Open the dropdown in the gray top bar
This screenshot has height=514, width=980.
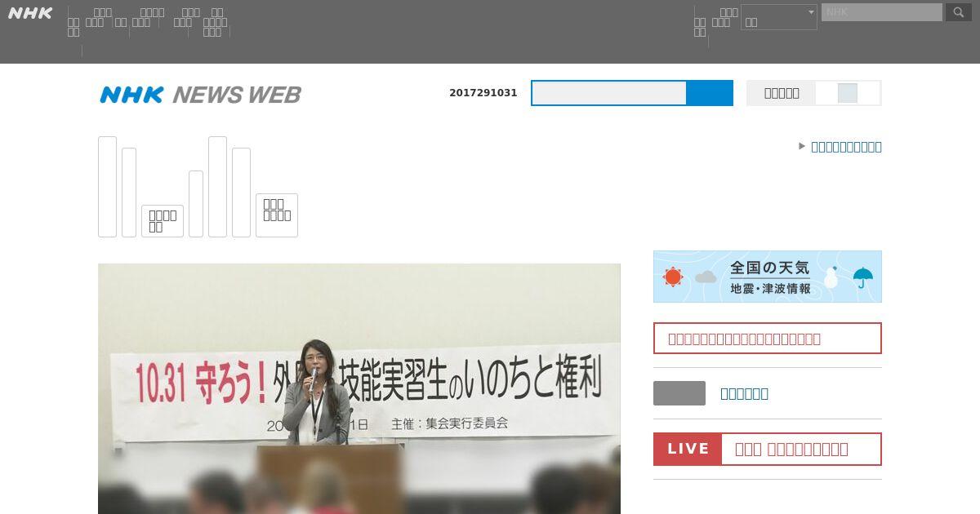778,17
